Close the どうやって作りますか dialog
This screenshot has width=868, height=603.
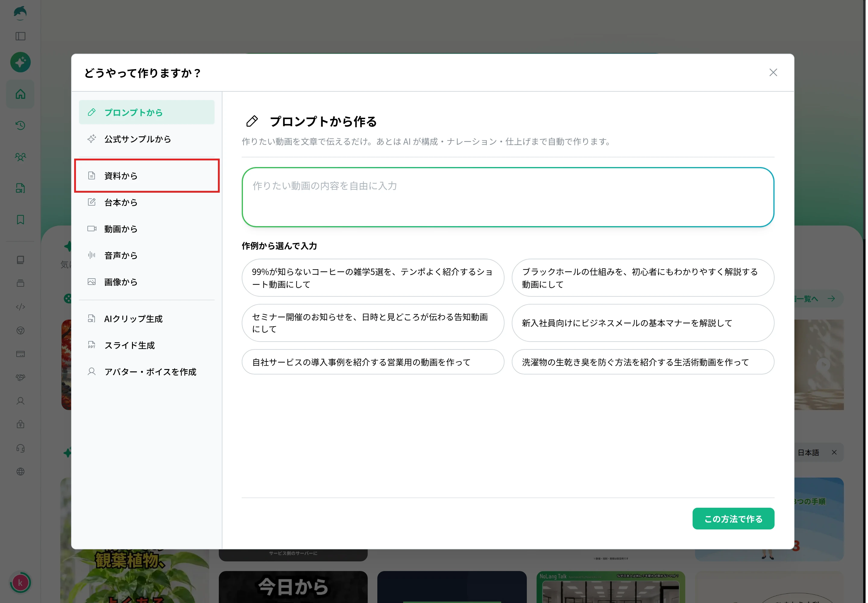[773, 73]
